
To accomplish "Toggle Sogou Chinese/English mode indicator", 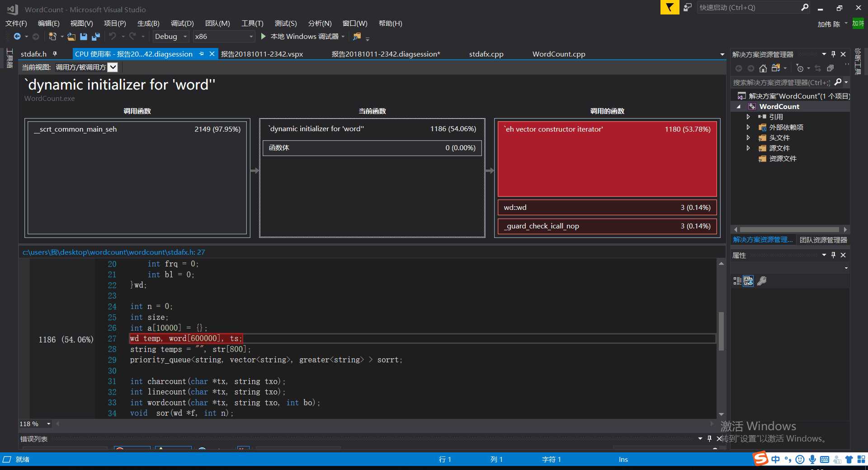I will point(776,460).
